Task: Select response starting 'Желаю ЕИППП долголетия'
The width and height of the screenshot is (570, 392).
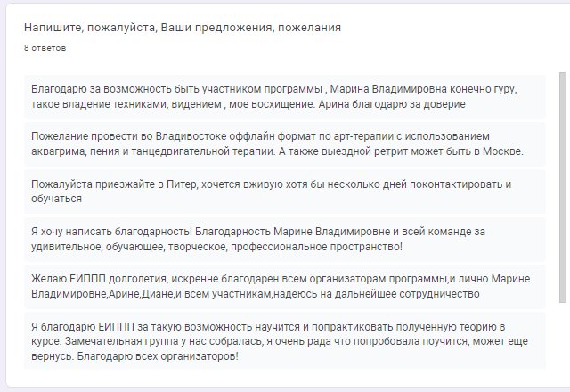Action: (x=285, y=287)
